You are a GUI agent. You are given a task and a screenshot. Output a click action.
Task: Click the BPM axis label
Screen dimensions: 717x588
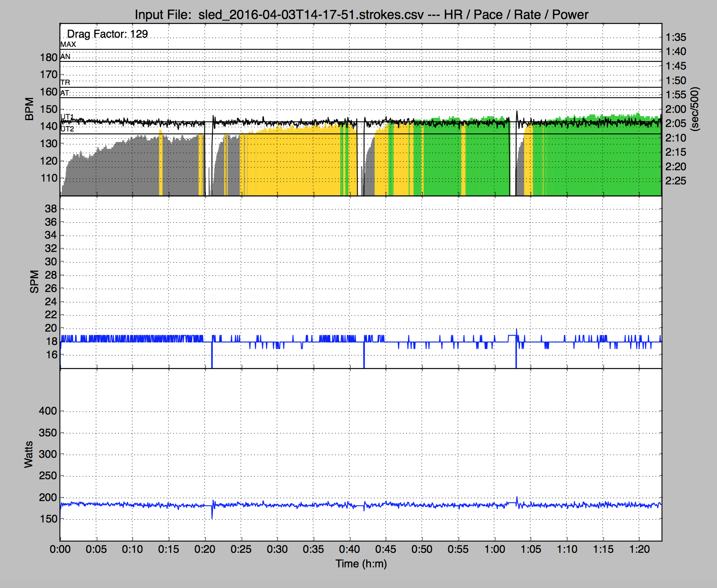coord(30,109)
